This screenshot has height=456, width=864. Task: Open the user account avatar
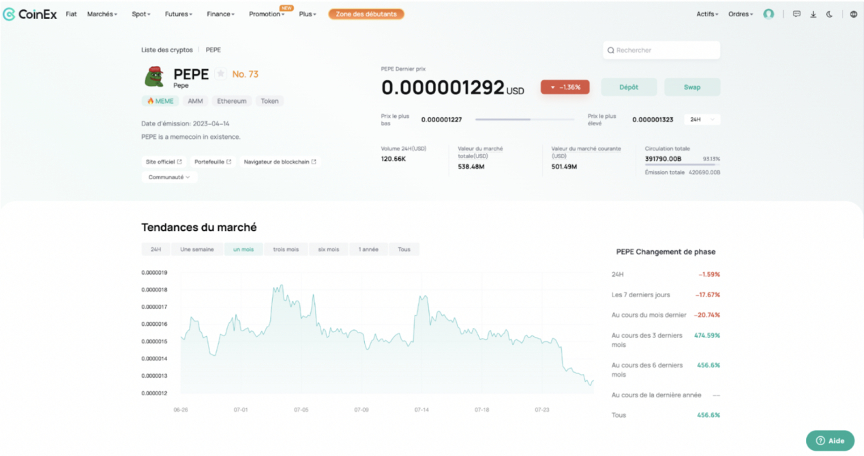768,14
